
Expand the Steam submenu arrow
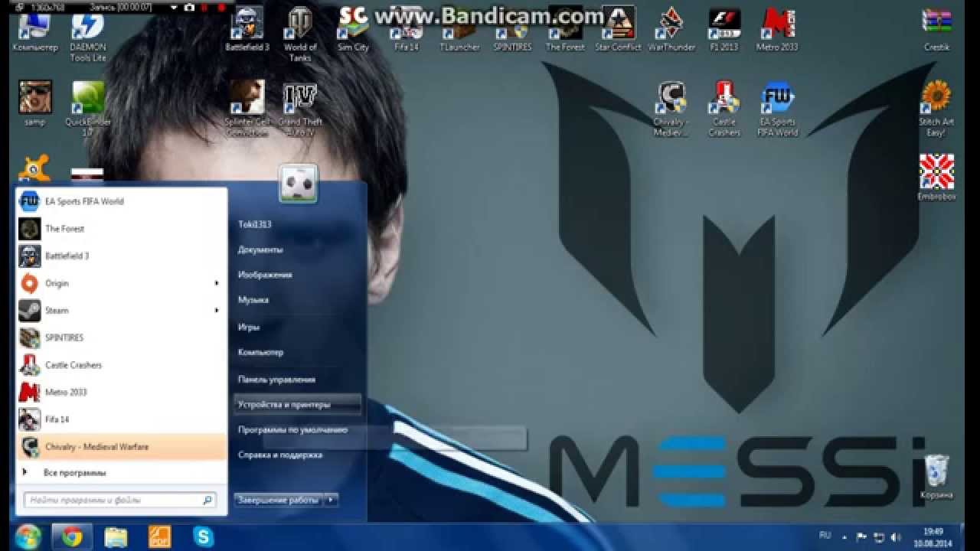pos(217,311)
